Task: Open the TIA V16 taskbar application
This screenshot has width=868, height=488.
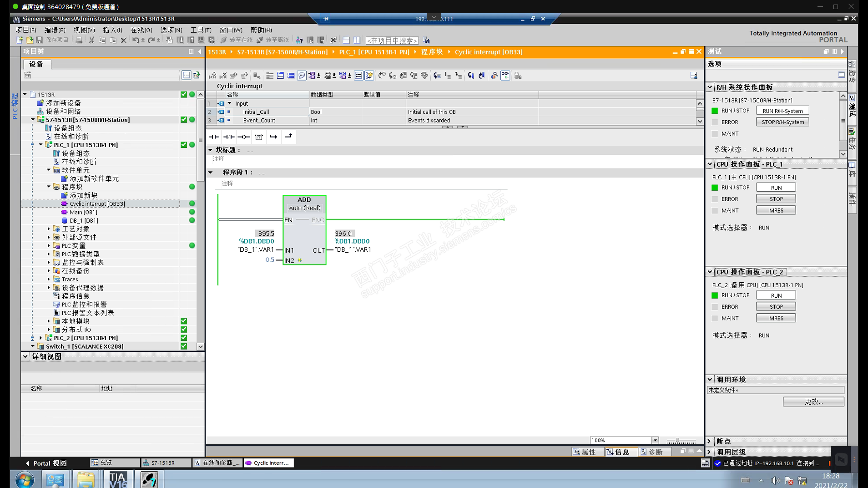Action: pos(118,479)
